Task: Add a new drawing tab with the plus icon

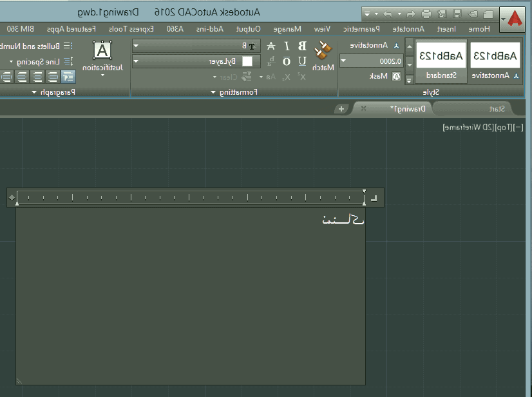Action: [341, 109]
